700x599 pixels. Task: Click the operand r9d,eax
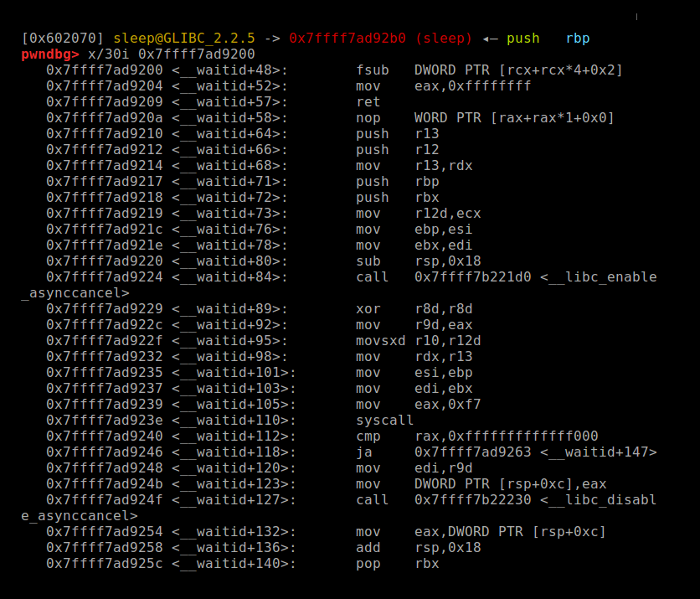tap(443, 325)
